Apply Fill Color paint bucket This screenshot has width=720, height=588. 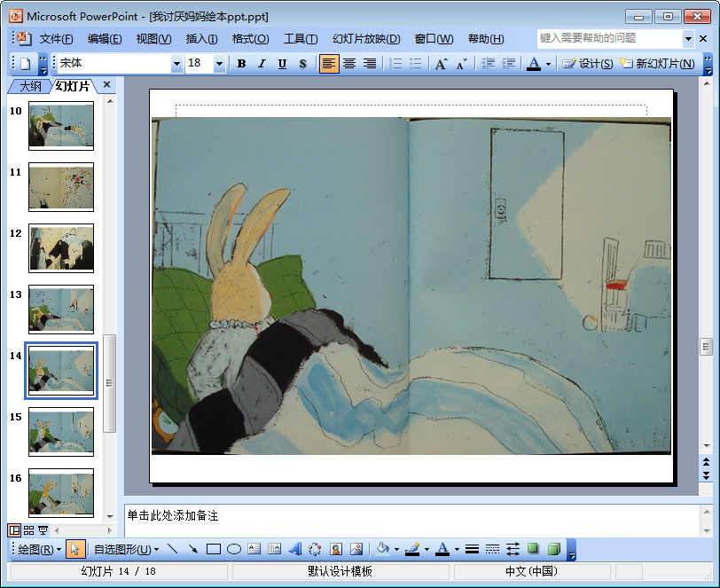[382, 549]
